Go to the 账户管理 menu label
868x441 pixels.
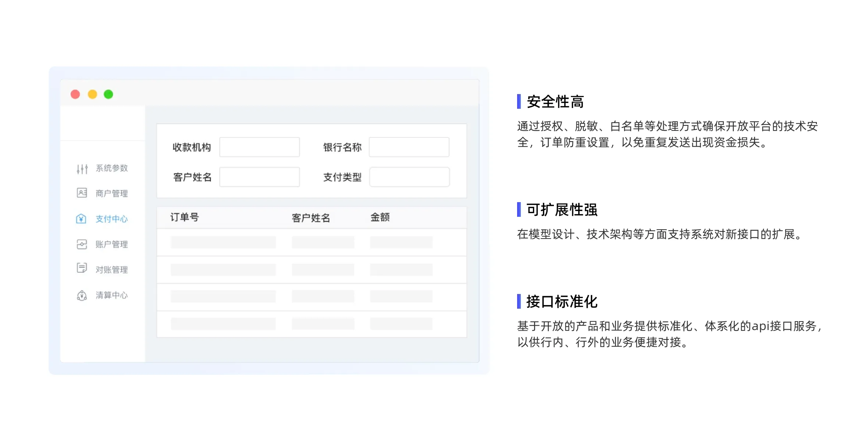click(x=112, y=244)
